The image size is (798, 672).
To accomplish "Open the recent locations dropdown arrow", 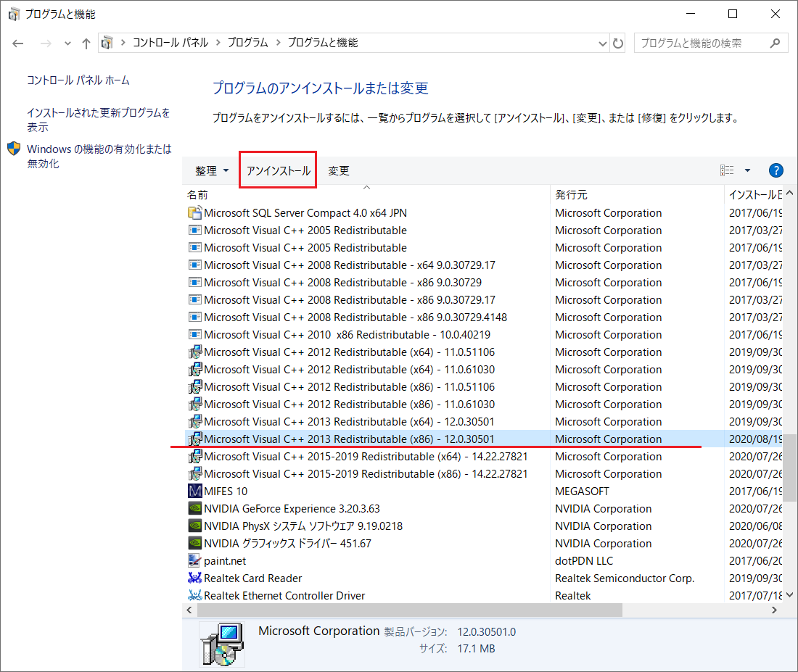I will (67, 43).
